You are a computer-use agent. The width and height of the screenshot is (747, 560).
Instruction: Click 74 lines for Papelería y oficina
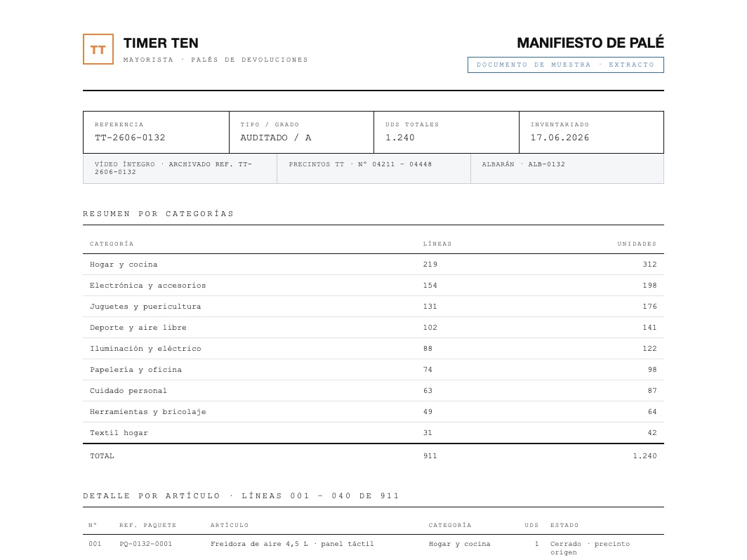tap(428, 370)
